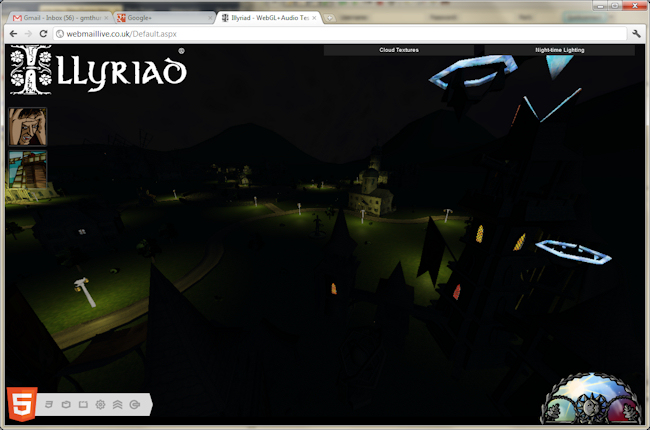Go back to previous page
The width and height of the screenshot is (650, 430).
point(14,34)
